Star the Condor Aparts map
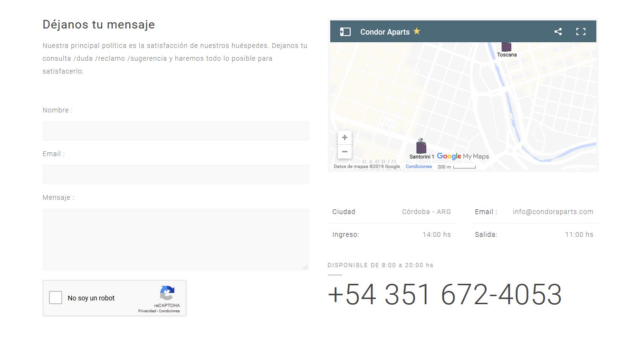Screen dimensions: 641x364 (417, 31)
